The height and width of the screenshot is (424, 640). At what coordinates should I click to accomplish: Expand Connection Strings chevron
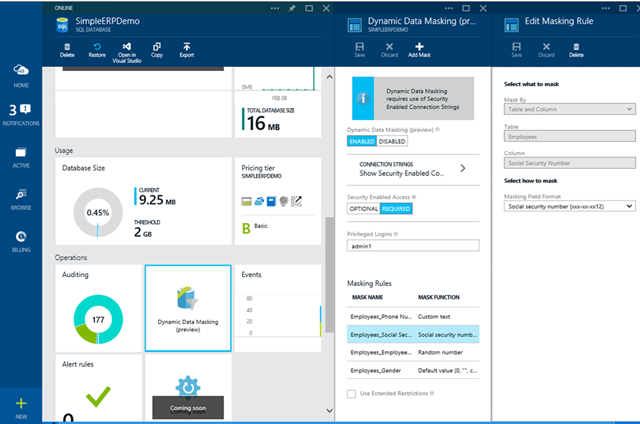click(x=463, y=168)
